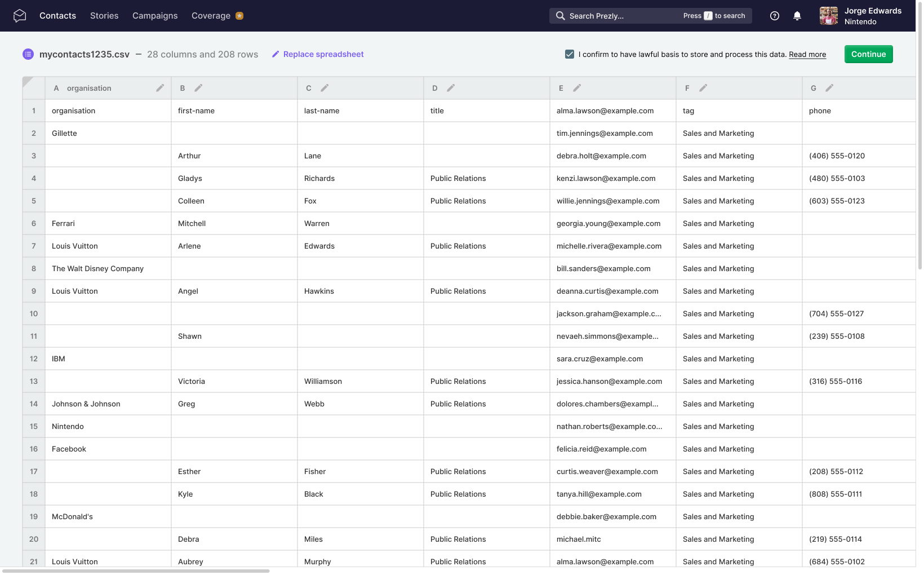Open the Stories menu
The width and height of the screenshot is (924, 575).
104,16
